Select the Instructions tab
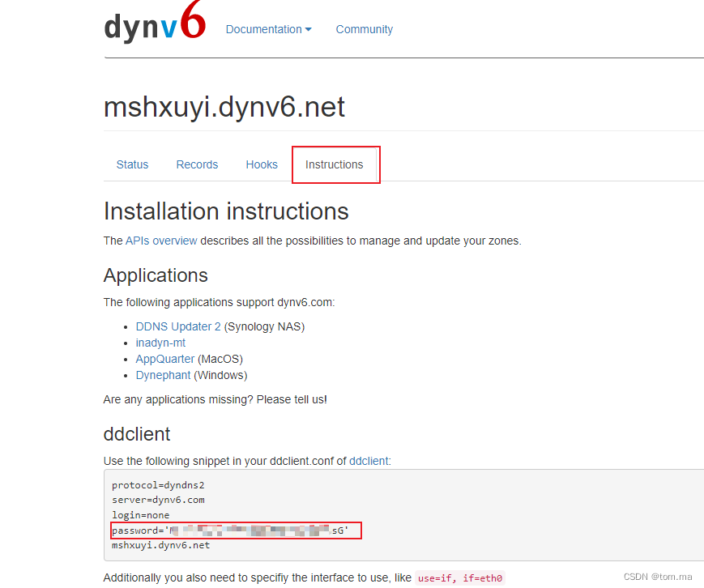The image size is (704, 588). [x=334, y=164]
